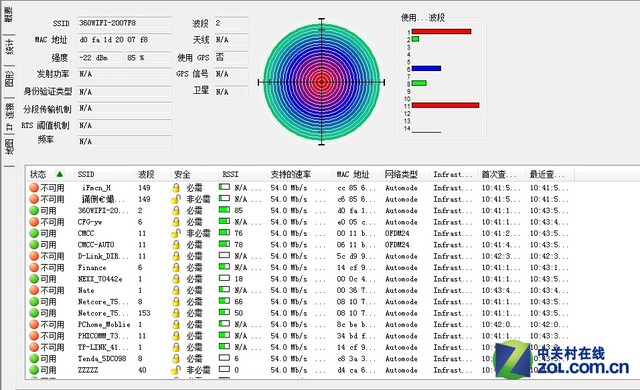The image size is (640, 390).
Task: Click OFDM24 network type in CMCC row
Action: [397, 233]
